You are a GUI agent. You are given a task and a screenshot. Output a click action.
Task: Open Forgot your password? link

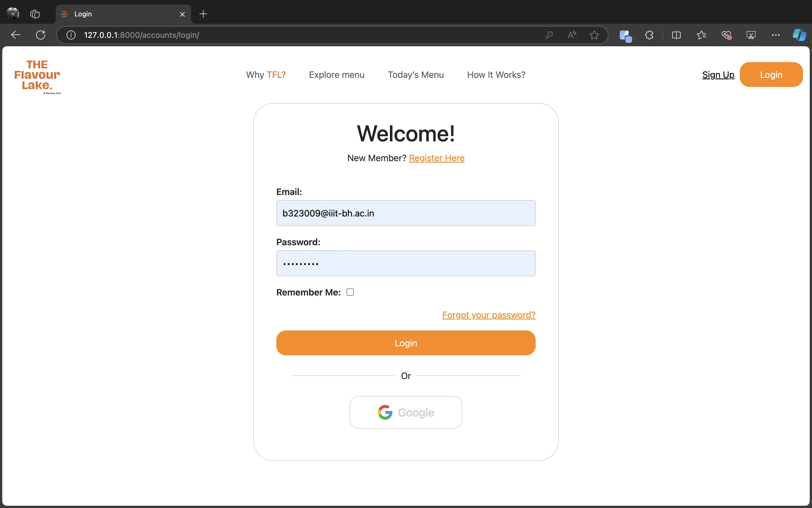(x=489, y=315)
